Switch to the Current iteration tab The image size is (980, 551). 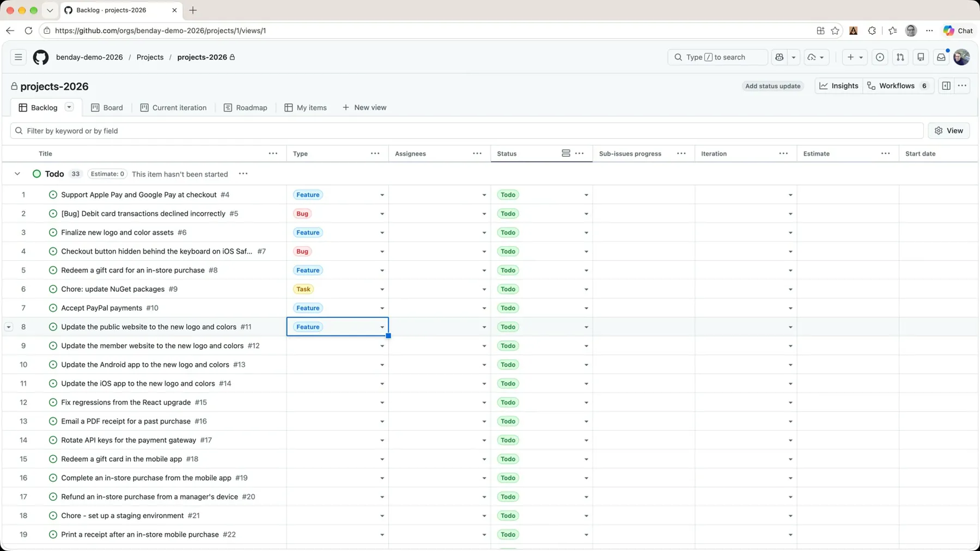(x=173, y=107)
